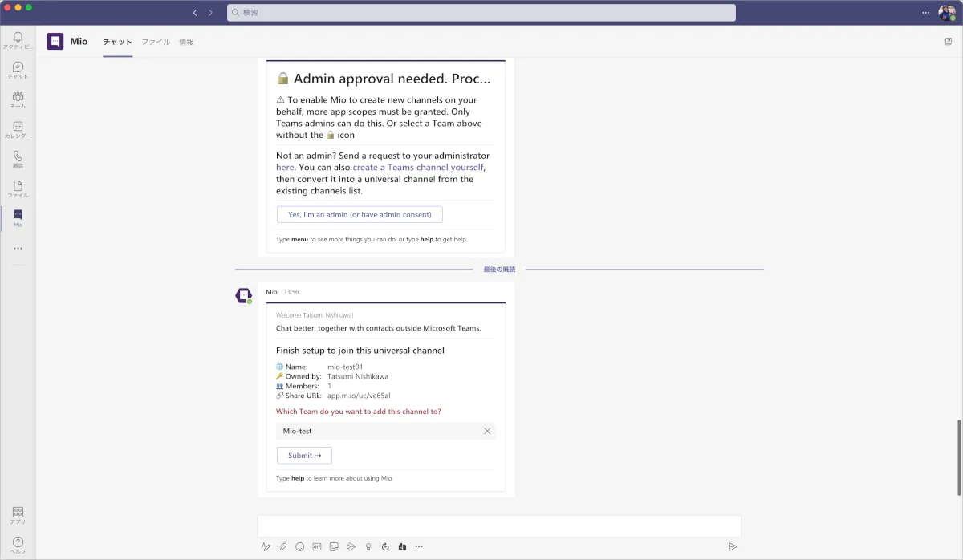Click the owner name Tatsumi Nishikawa
This screenshot has height=560, width=963.
pos(358,376)
